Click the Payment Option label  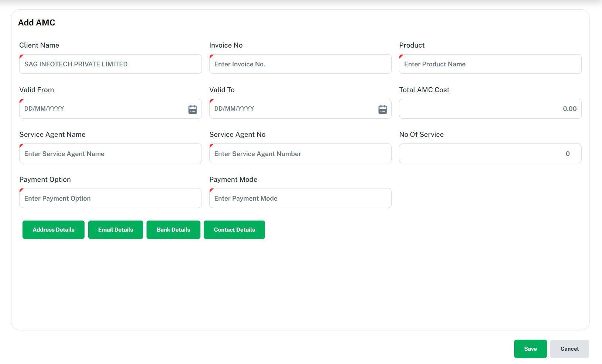(x=45, y=180)
